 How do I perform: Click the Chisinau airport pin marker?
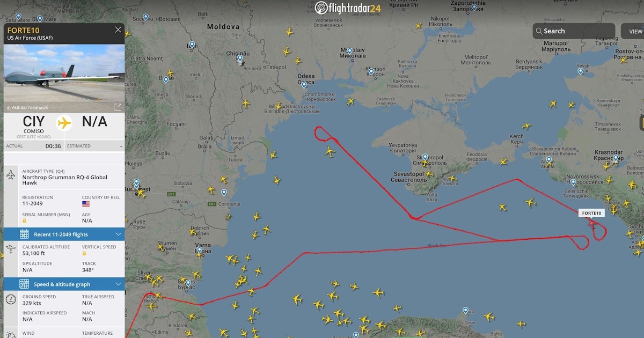coord(240,58)
